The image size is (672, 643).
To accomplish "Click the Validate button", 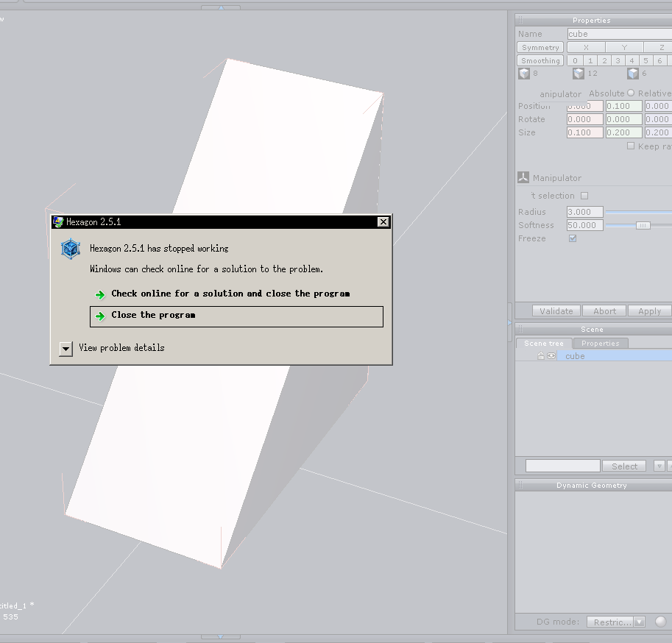I will (556, 311).
